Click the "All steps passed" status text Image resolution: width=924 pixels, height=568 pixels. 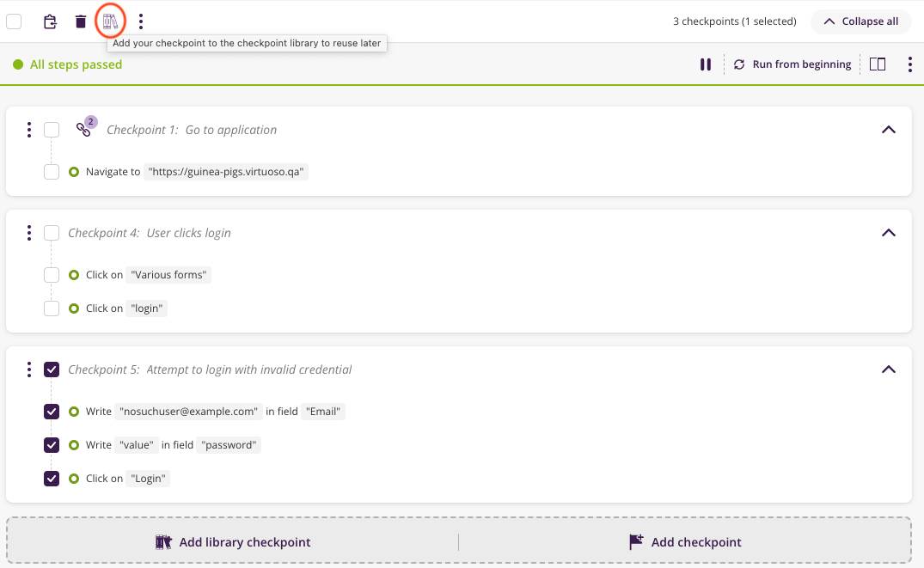coord(76,64)
